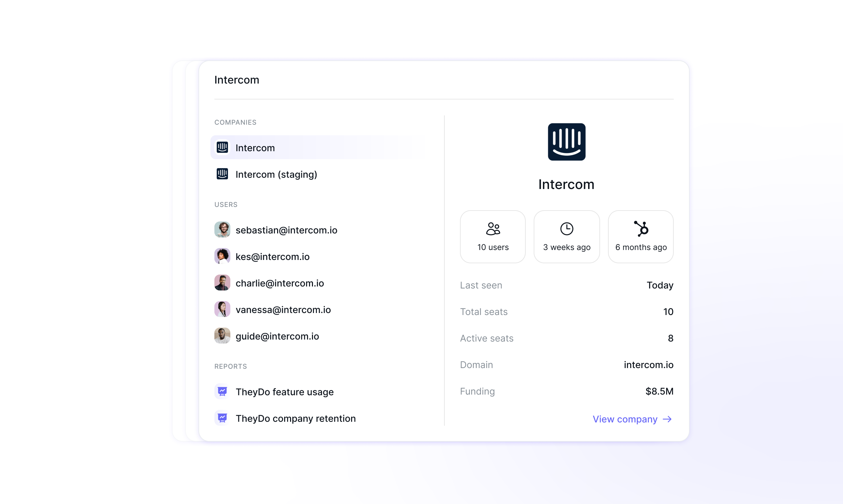Click the 6 months ago stat label

pos(641,247)
